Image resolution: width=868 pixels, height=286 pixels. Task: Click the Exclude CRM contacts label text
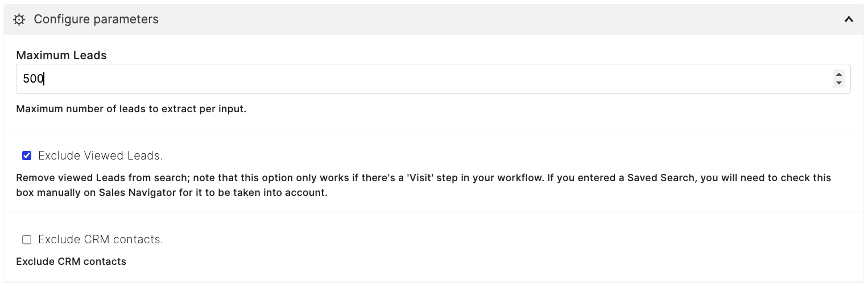[x=101, y=240]
